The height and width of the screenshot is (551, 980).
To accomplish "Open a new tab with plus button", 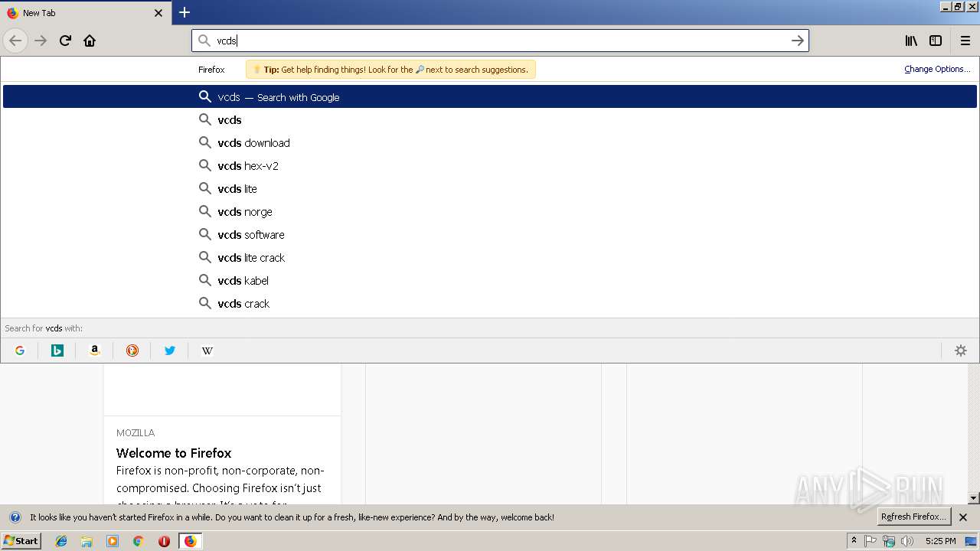I will point(185,12).
